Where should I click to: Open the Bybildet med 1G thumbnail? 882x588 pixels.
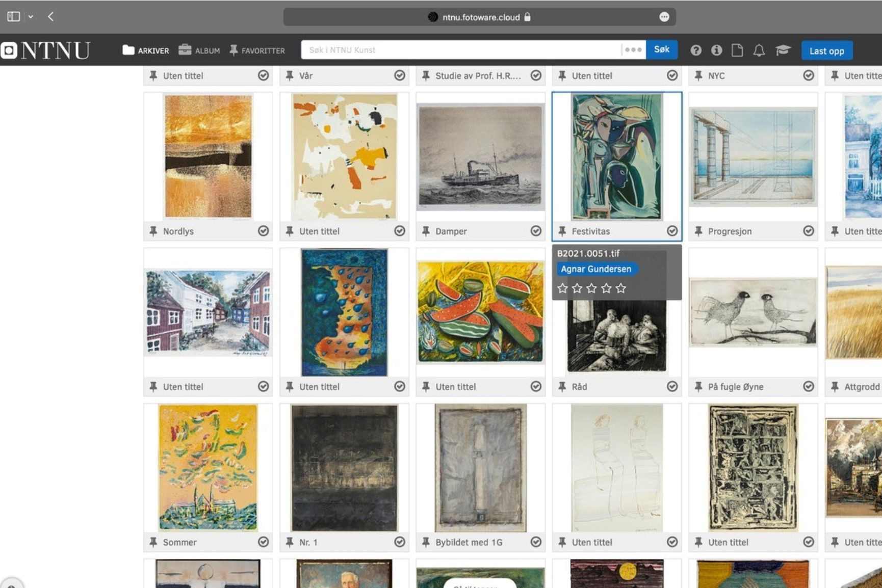[480, 467]
